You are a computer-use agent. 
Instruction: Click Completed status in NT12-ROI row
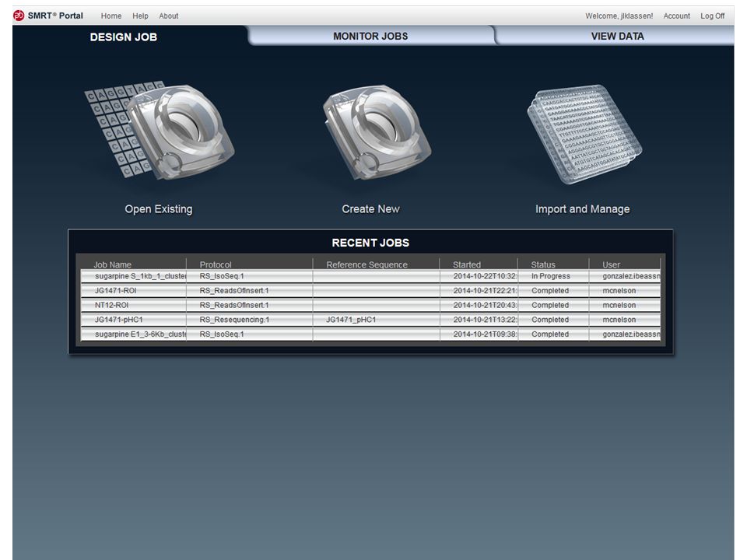click(x=550, y=305)
